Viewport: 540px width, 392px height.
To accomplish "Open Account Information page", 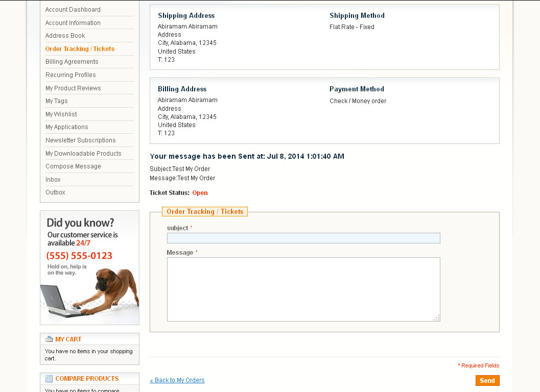I will [73, 23].
